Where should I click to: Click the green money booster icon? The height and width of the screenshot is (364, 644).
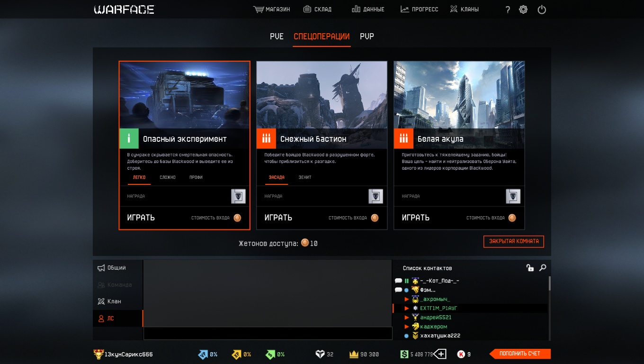pos(270,354)
